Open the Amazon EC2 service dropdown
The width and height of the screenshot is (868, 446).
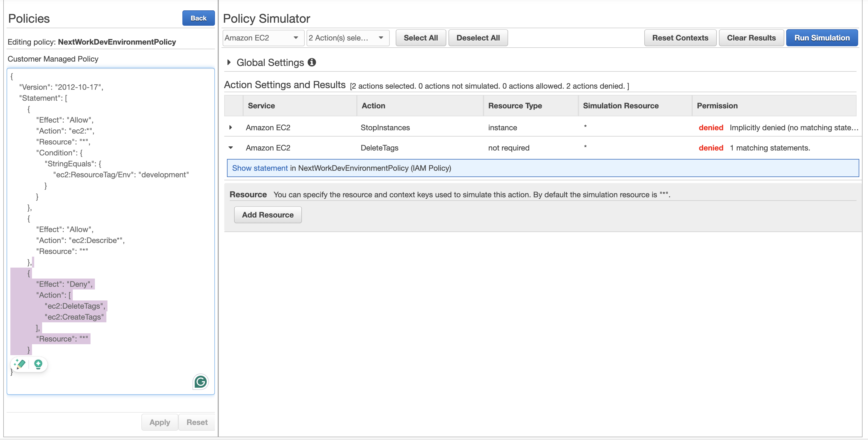263,38
